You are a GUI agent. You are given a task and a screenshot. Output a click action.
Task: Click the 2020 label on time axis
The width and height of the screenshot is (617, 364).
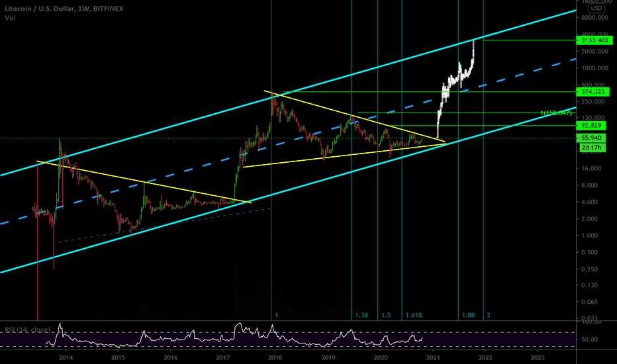(x=381, y=357)
